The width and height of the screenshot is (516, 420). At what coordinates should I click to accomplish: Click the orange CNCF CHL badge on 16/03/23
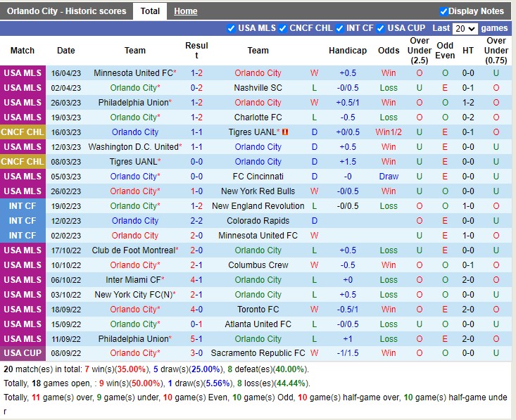(x=23, y=132)
